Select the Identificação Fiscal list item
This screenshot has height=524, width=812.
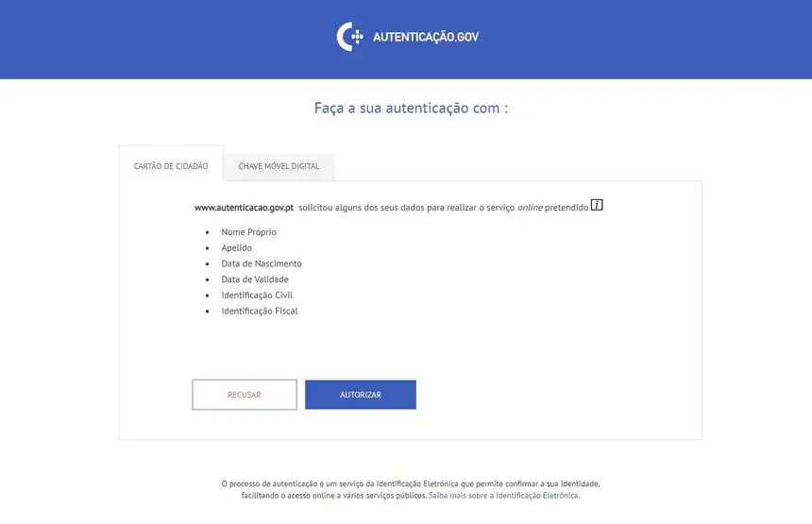[260, 312]
